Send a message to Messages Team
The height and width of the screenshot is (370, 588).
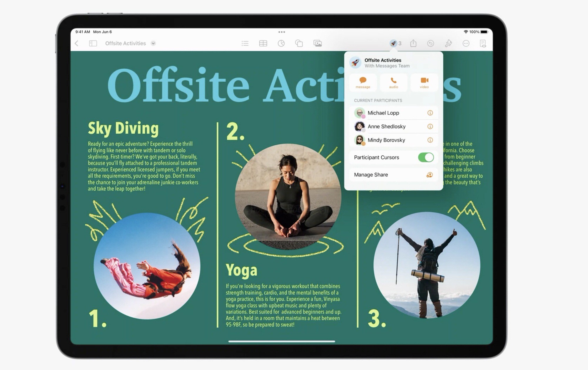363,82
